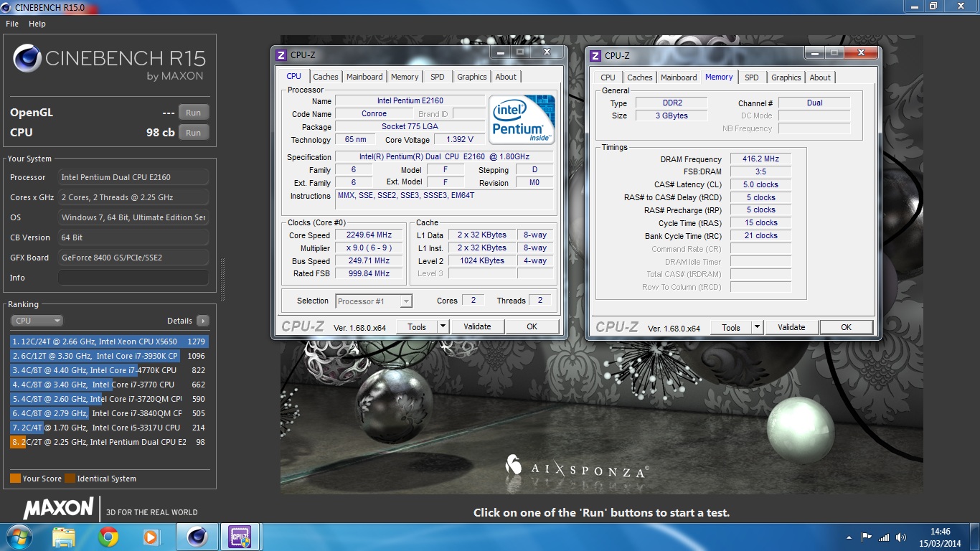The image size is (980, 551).
Task: Click the Z icon in right CPU-Z title bar
Action: coord(595,55)
